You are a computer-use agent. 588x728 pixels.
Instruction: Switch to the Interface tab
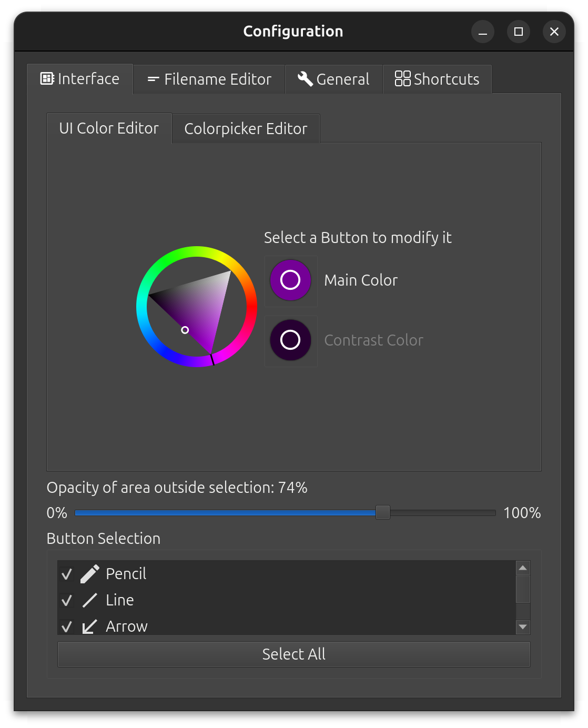click(80, 79)
